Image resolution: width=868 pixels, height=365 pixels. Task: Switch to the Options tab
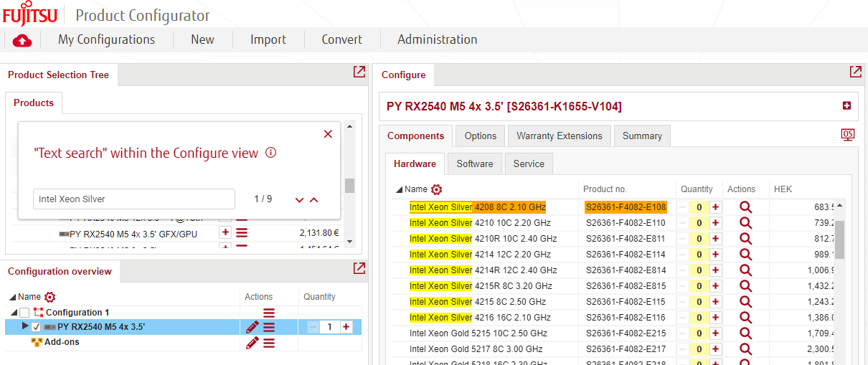[481, 136]
